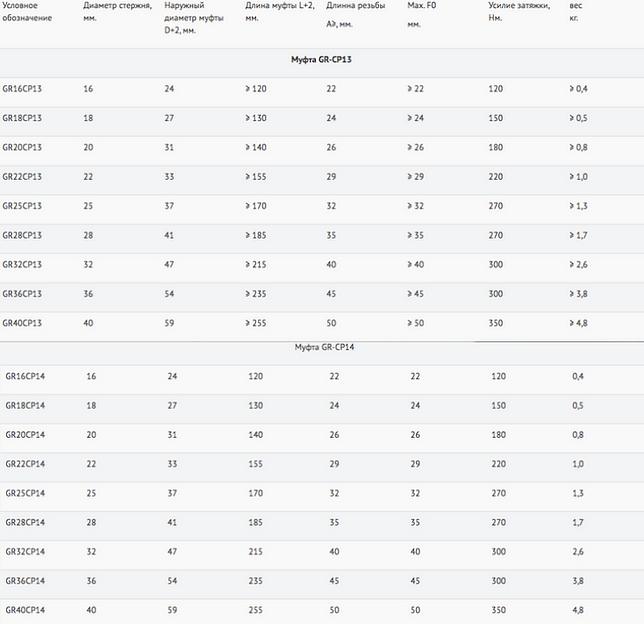Viewport: 644px width, 624px height.
Task: Click the GR16CP14 row label
Action: 26,376
